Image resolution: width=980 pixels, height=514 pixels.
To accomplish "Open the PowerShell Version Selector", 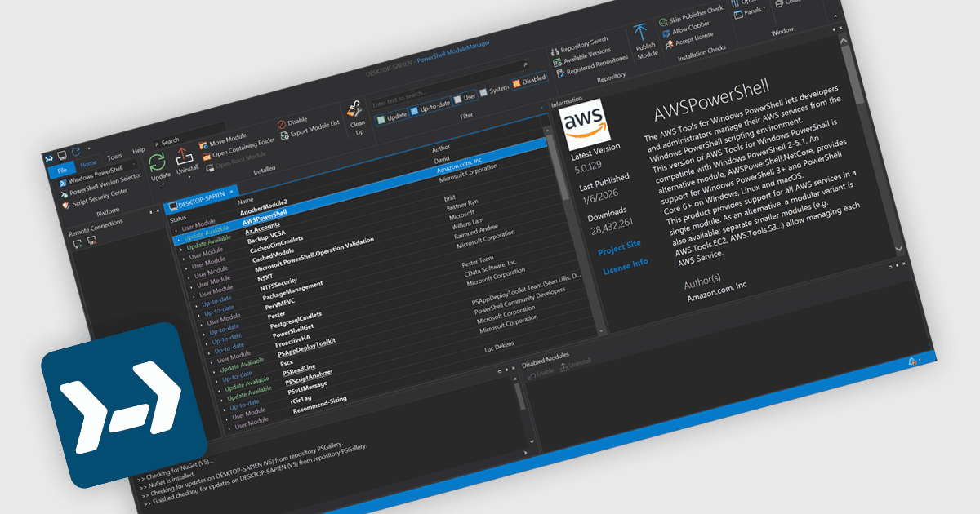I will (99, 187).
